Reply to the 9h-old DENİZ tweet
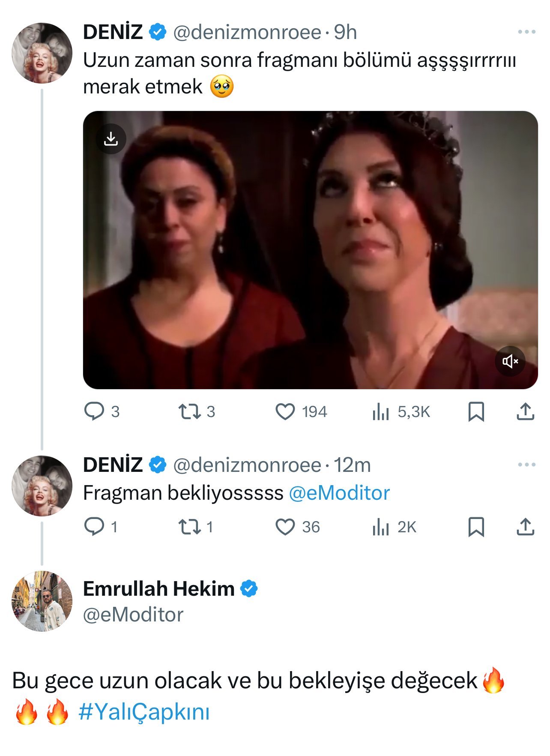This screenshot has height=756, width=550. pyautogui.click(x=94, y=411)
